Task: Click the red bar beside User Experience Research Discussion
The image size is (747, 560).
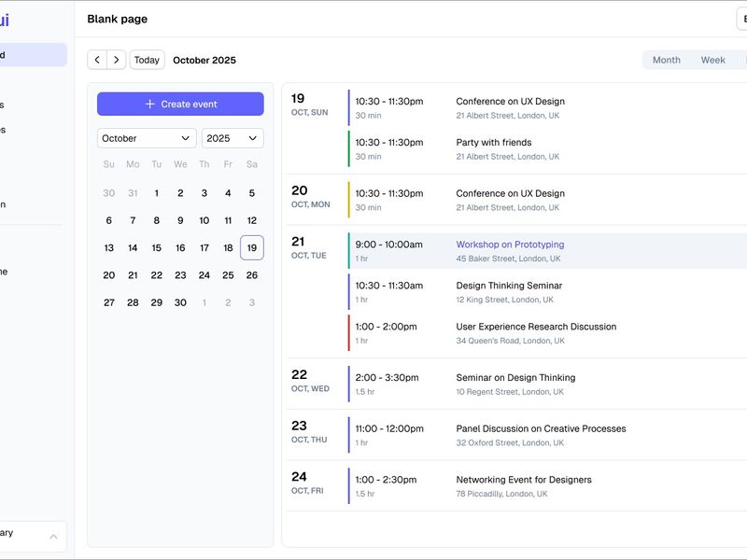Action: tap(346, 333)
